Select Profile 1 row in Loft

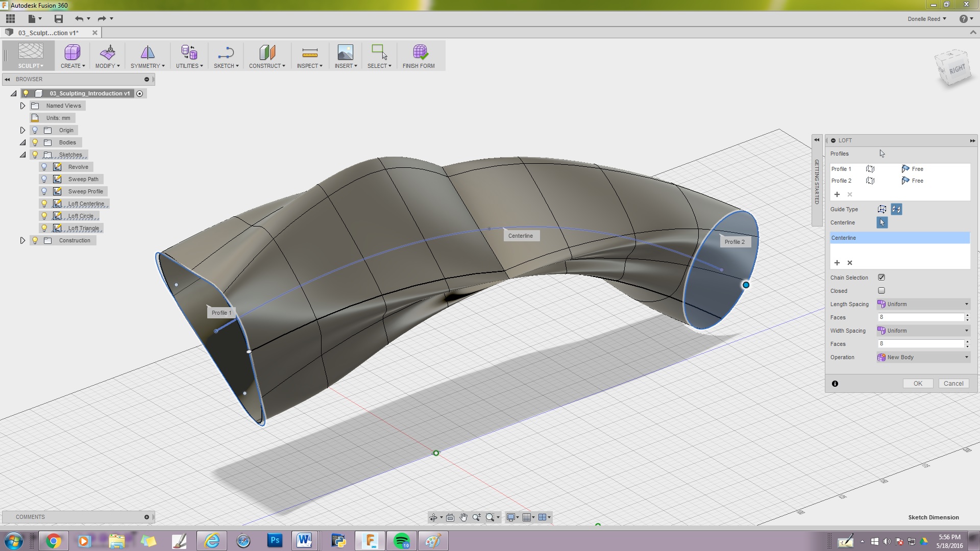pyautogui.click(x=899, y=169)
